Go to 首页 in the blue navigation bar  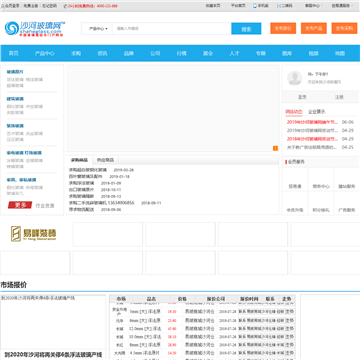(x=13, y=53)
